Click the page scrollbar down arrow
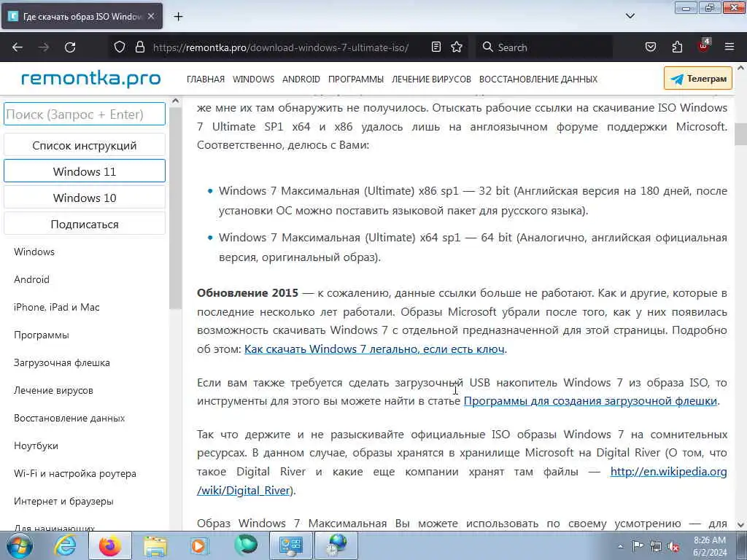747x560 pixels. coord(741,525)
